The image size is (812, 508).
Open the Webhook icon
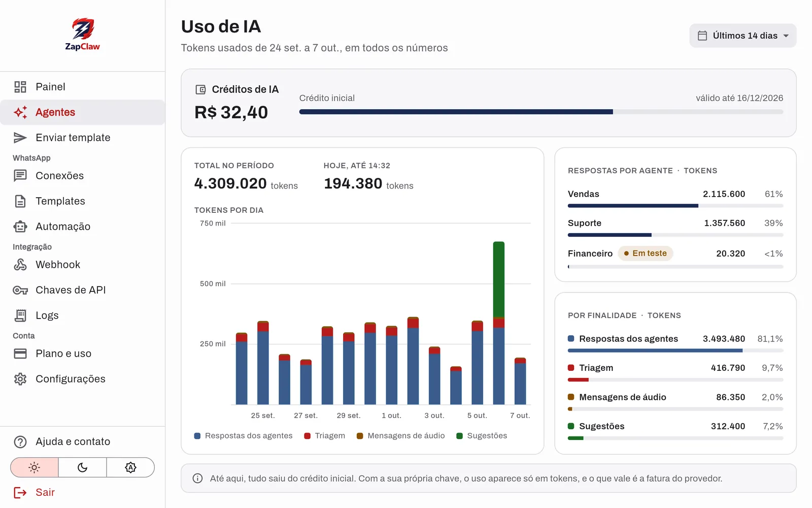[20, 265]
